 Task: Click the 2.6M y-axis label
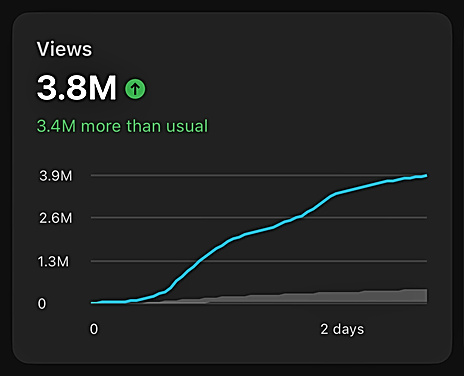pos(56,218)
